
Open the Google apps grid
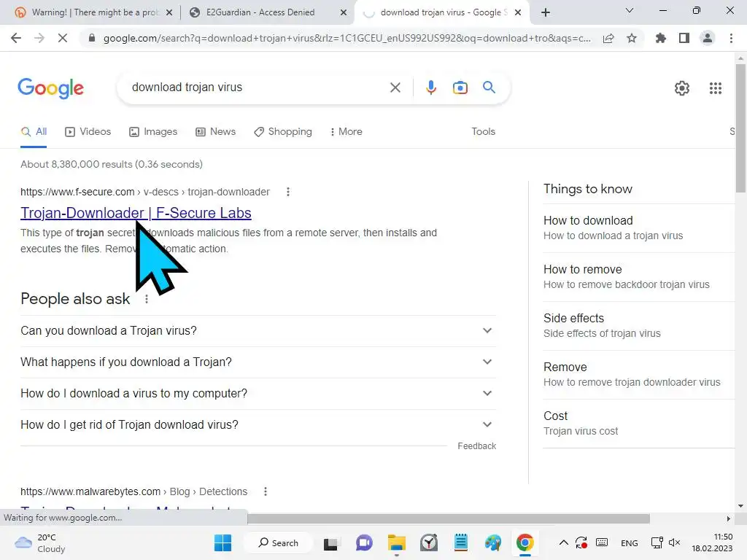pyautogui.click(x=715, y=88)
